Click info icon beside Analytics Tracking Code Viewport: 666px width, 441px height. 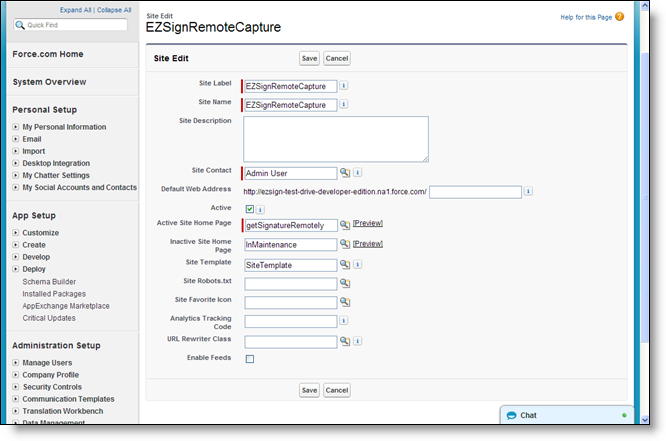click(x=344, y=321)
